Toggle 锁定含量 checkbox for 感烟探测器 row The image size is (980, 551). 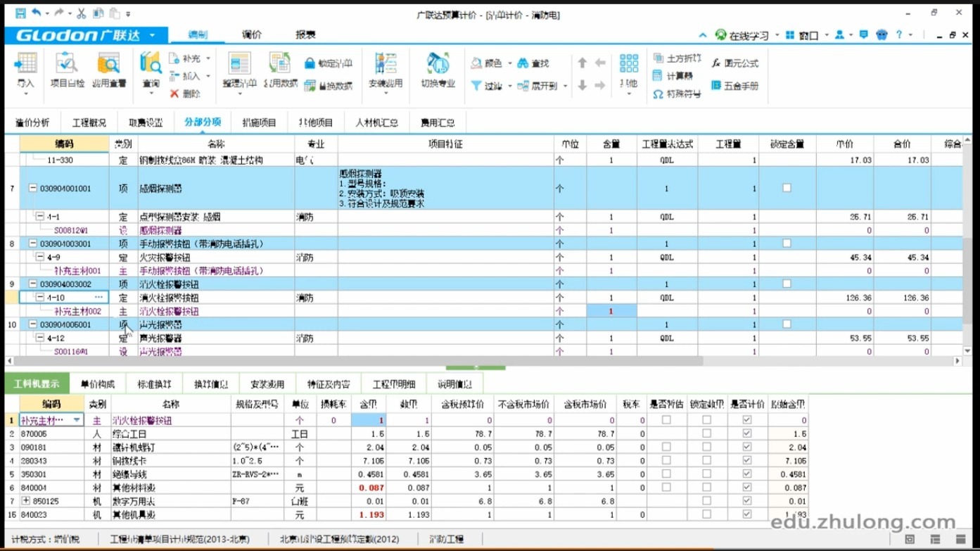787,189
